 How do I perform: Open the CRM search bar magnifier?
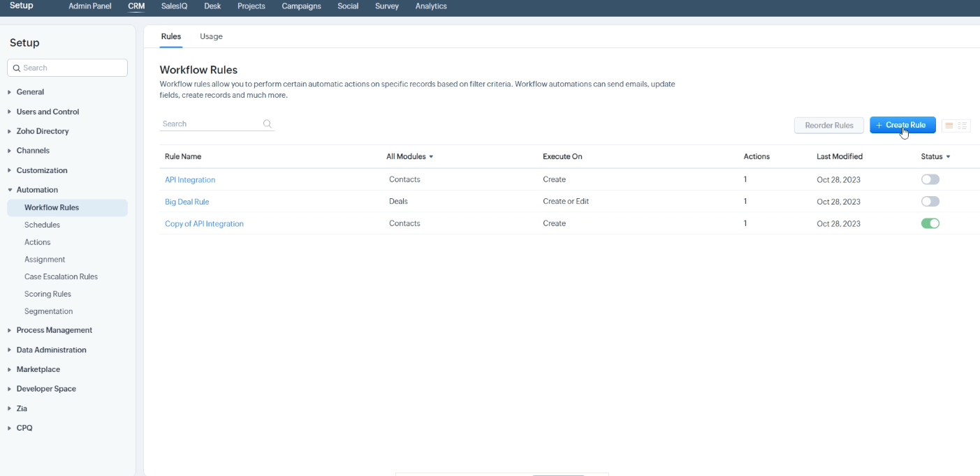click(x=266, y=124)
